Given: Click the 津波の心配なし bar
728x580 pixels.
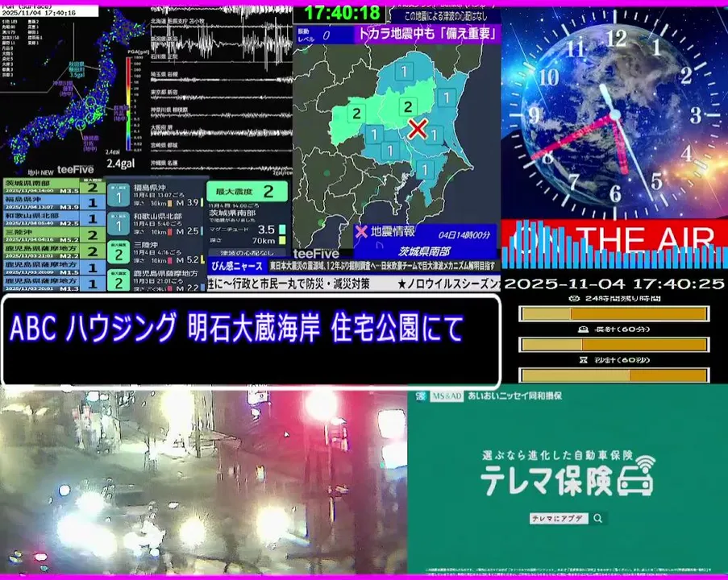Looking at the screenshot, I should [x=247, y=253].
